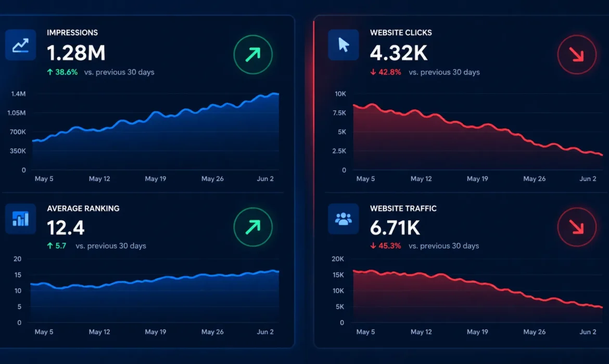
Task: Select the 12.4 average ranking value
Action: (x=66, y=228)
